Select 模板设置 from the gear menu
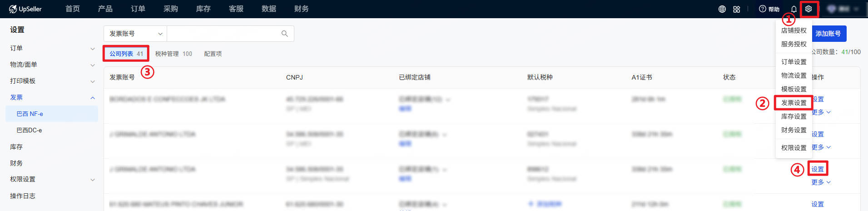Image resolution: width=868 pixels, height=211 pixels. tap(794, 89)
